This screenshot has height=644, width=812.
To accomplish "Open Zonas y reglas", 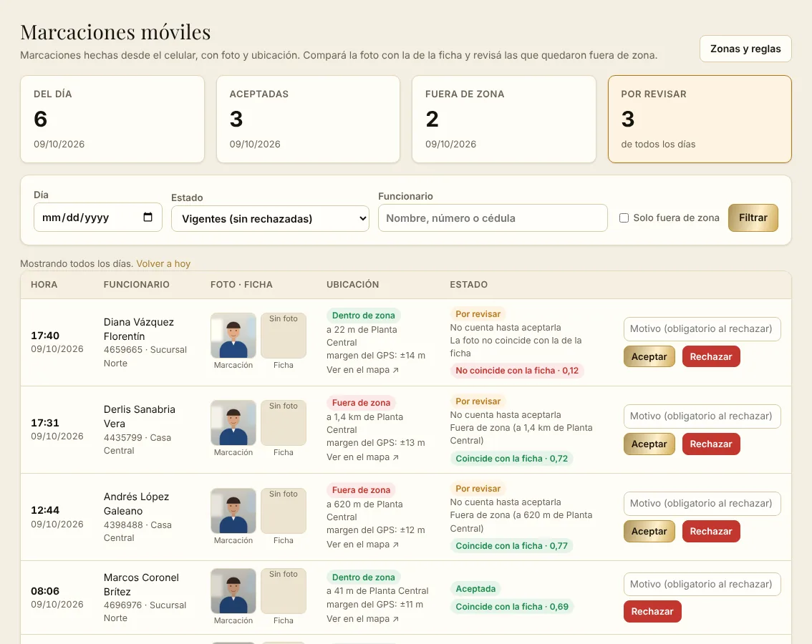I will (745, 49).
